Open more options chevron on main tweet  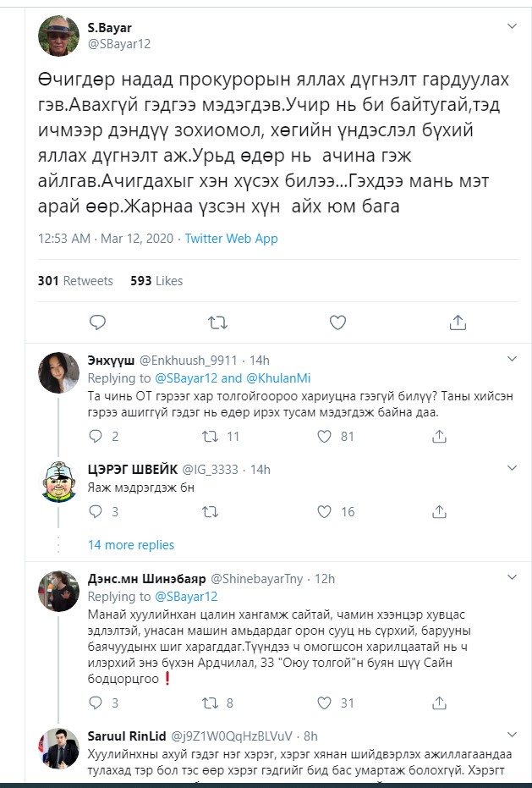(512, 27)
